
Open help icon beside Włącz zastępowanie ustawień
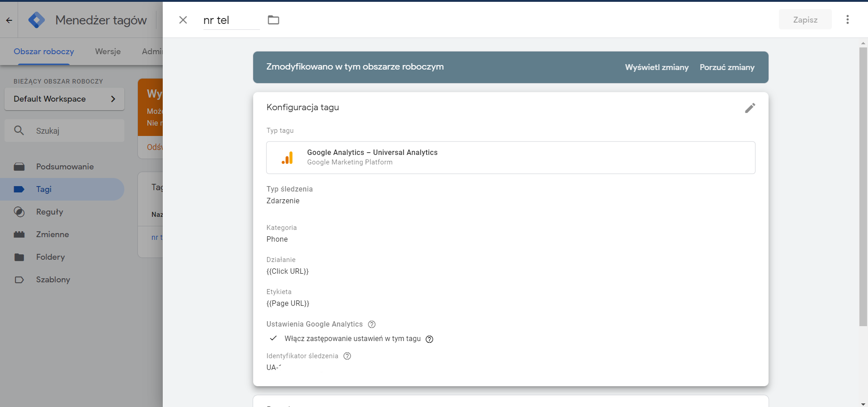[x=429, y=339]
